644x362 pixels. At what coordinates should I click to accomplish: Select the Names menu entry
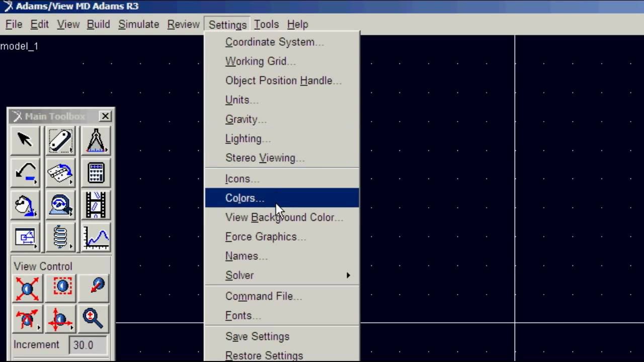282,256
